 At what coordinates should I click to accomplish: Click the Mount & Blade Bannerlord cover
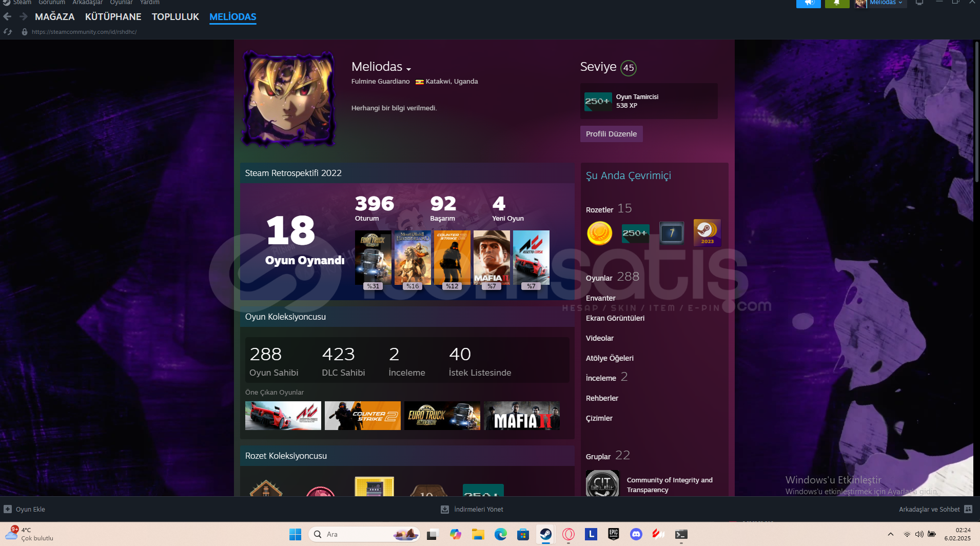(413, 258)
